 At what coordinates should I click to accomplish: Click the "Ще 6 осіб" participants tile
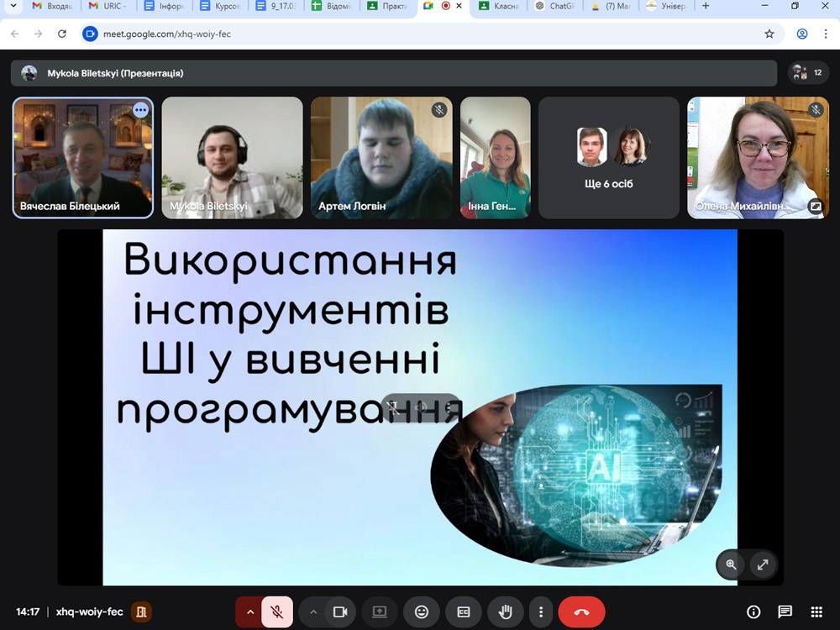tap(609, 158)
